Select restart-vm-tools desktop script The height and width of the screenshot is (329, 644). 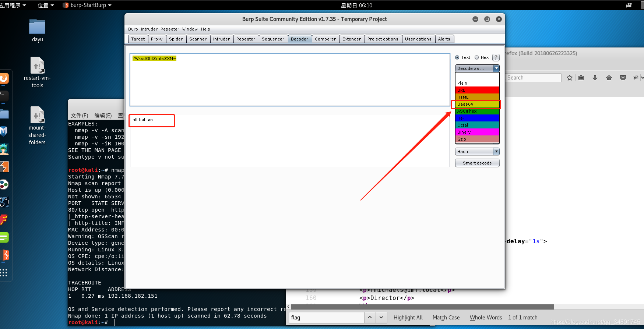point(37,72)
